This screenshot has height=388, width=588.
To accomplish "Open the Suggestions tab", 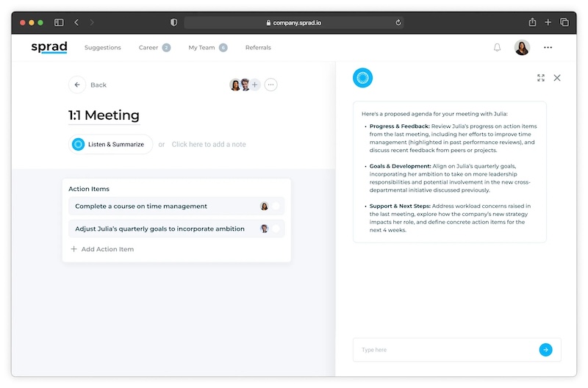I will point(102,48).
